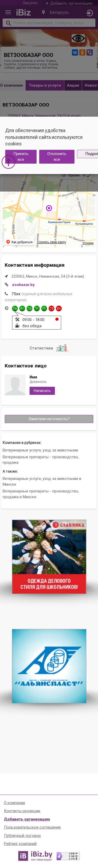Open the zoobazar.by website link
The image size is (98, 868).
23,285
